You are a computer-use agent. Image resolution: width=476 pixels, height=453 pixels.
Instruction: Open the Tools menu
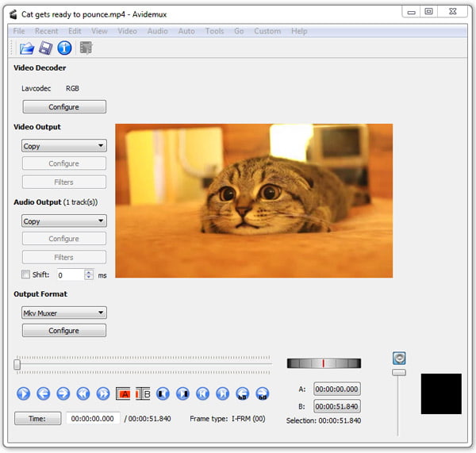(x=214, y=31)
